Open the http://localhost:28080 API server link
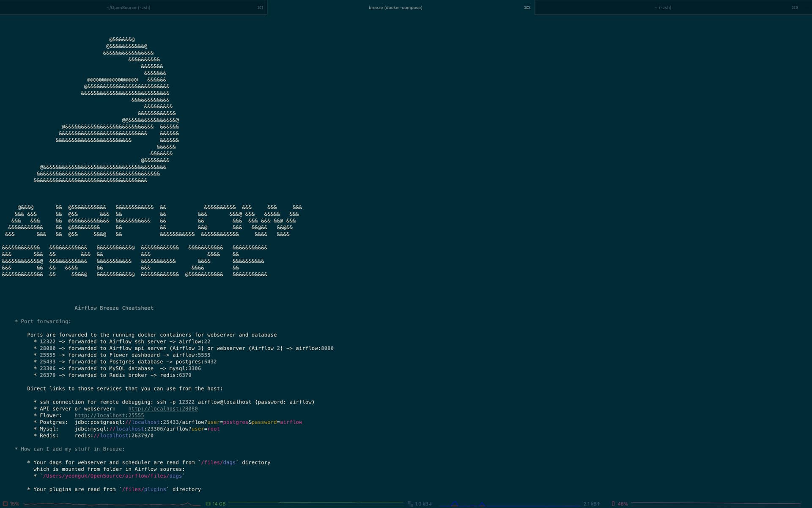Screen dimensions: 812x508 point(163,409)
